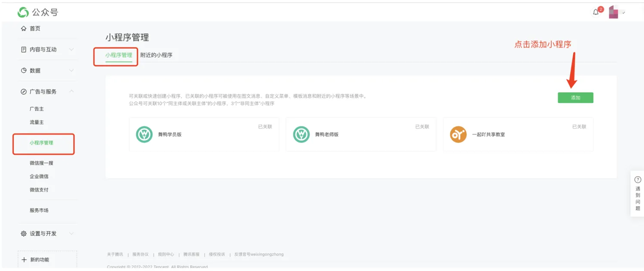Click the 公众号 logo icon
This screenshot has height=271, width=644.
click(23, 12)
